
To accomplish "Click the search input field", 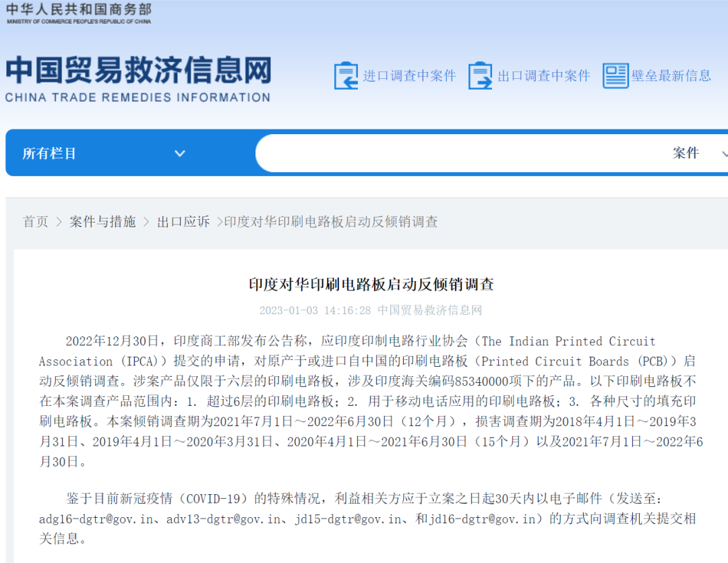I will (460, 153).
